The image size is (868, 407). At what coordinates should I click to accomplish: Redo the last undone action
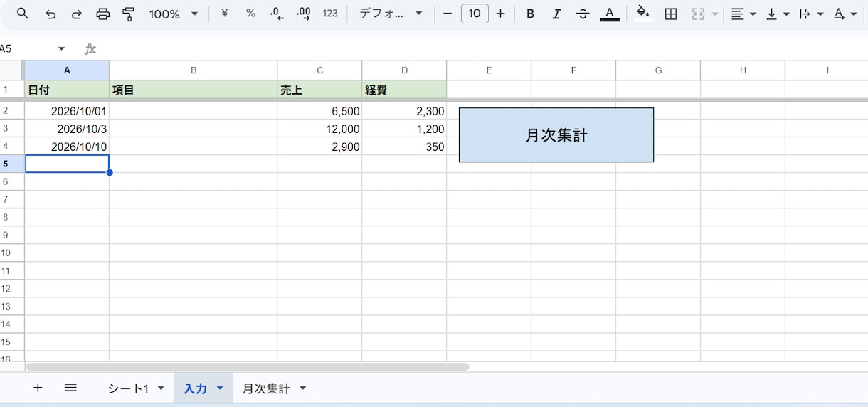76,14
